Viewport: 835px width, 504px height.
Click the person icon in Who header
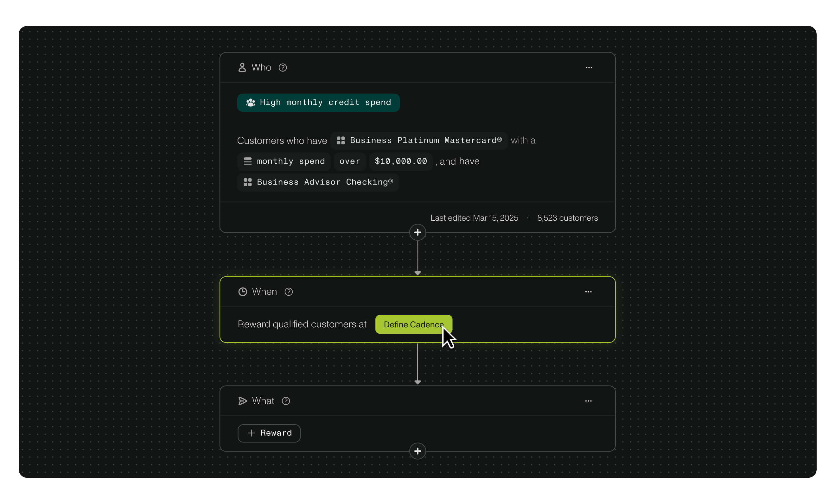click(242, 68)
